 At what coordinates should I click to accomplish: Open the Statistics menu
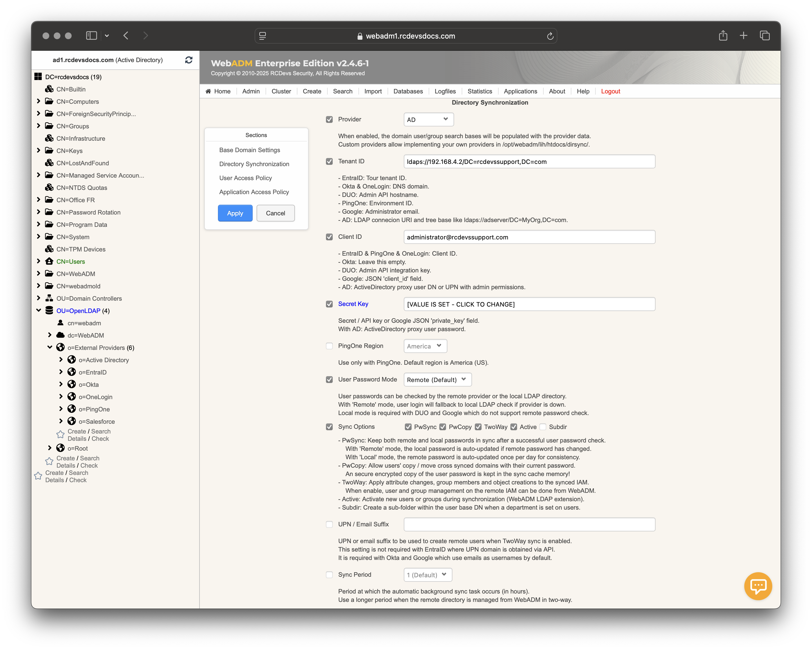coord(479,91)
